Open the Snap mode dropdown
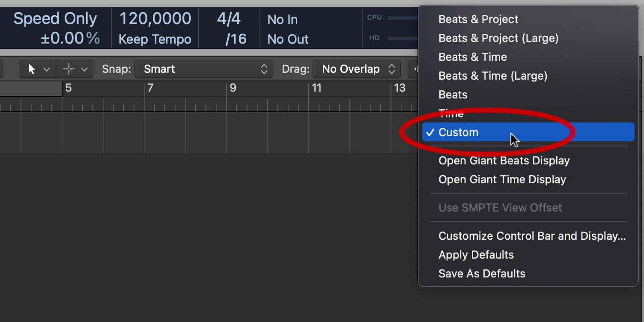 click(204, 69)
